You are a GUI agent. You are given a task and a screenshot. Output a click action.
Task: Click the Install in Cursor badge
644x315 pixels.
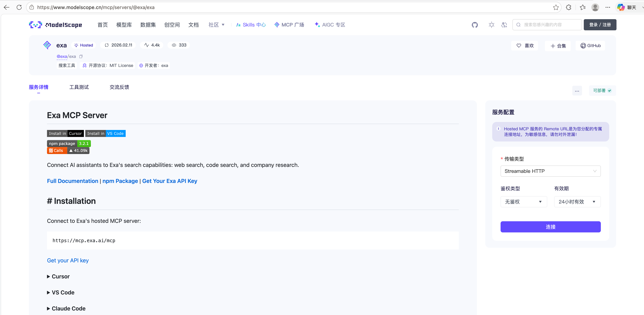pos(65,133)
